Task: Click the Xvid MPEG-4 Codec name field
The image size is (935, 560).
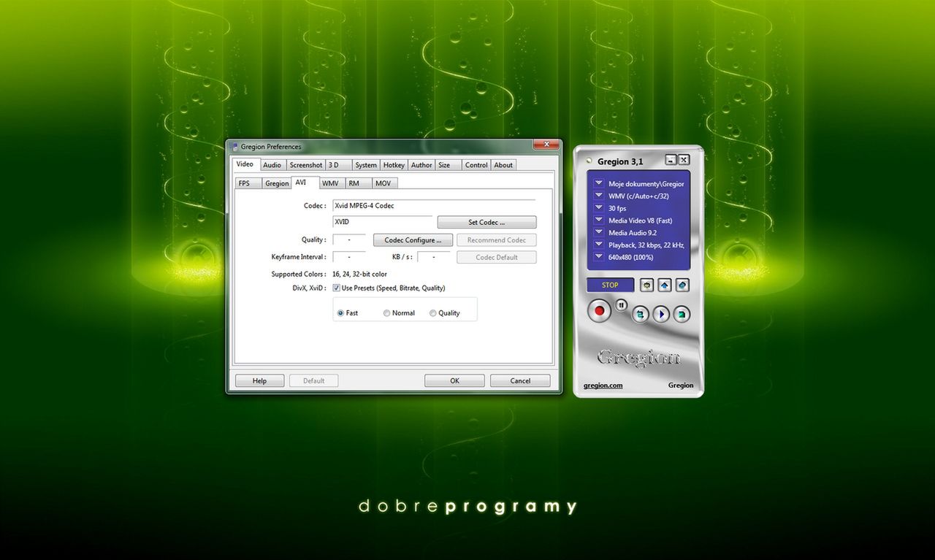Action: tap(433, 206)
